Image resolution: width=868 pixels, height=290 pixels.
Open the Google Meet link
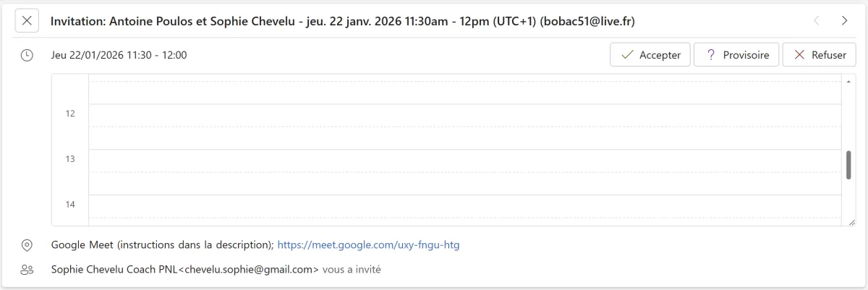pyautogui.click(x=368, y=245)
